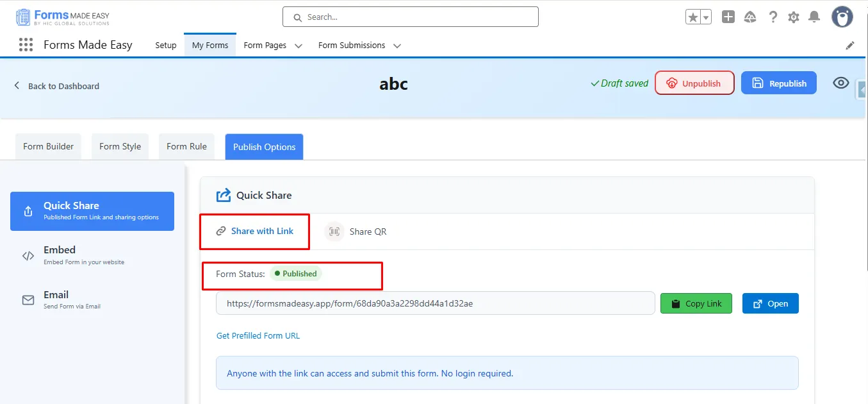Screen dimensions: 868x404
Task: Click the Draft saved status text
Action: pyautogui.click(x=619, y=83)
